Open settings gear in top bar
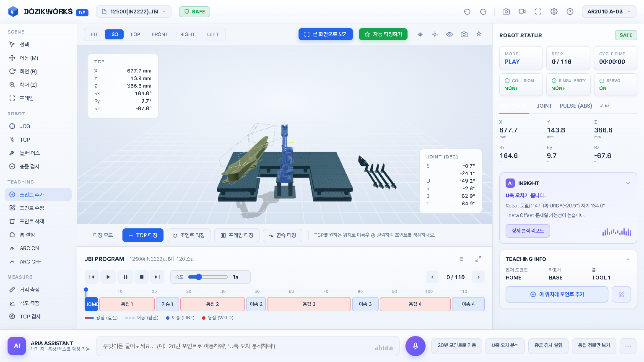The image size is (644, 362). [554, 12]
